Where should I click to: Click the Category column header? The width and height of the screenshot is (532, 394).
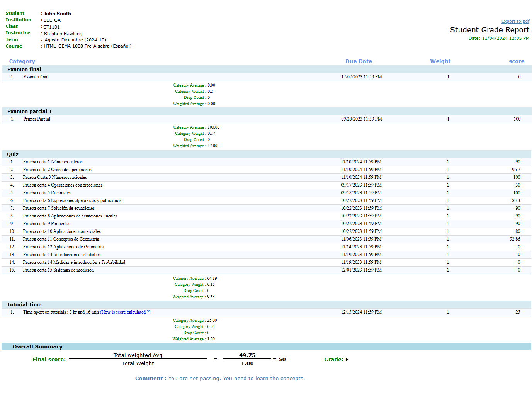(22, 61)
